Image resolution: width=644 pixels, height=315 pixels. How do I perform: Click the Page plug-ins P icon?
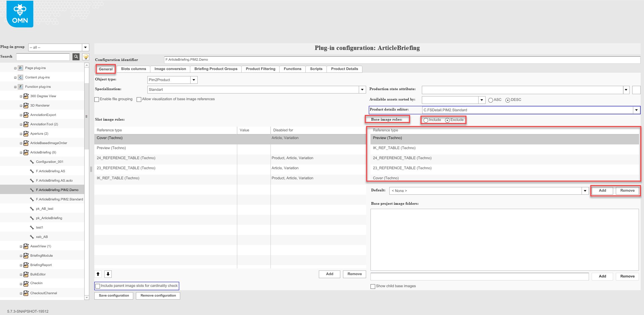pos(20,68)
